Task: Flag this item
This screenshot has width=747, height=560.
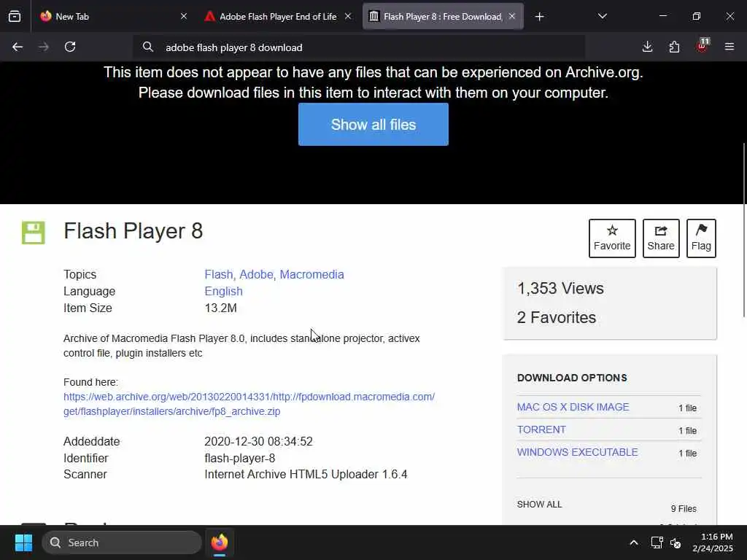Action: 701,238
